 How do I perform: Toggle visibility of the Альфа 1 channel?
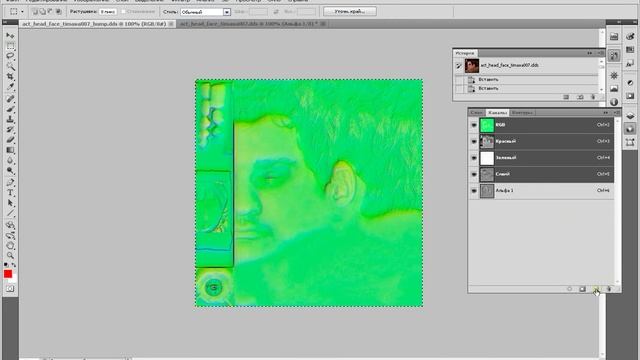pyautogui.click(x=474, y=191)
